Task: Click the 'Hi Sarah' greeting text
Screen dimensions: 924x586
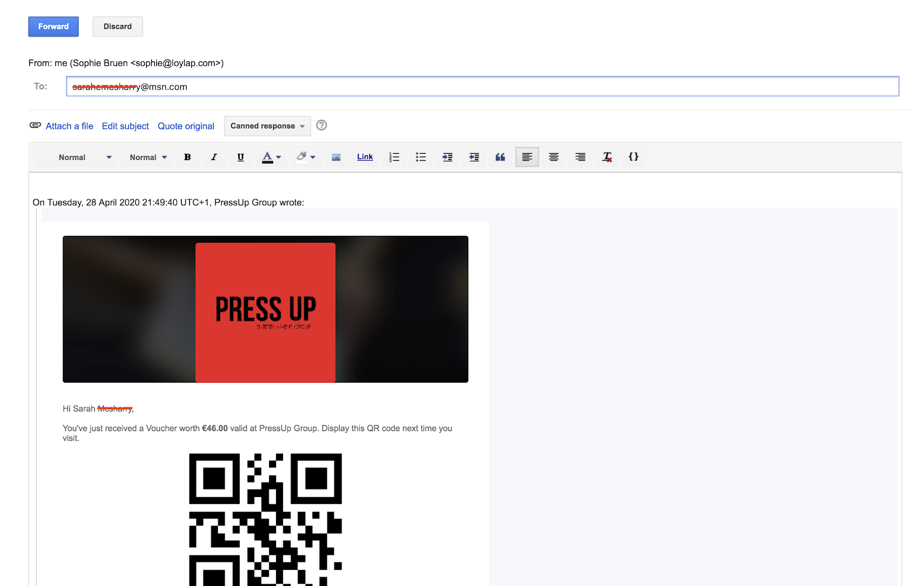Action: pyautogui.click(x=79, y=409)
